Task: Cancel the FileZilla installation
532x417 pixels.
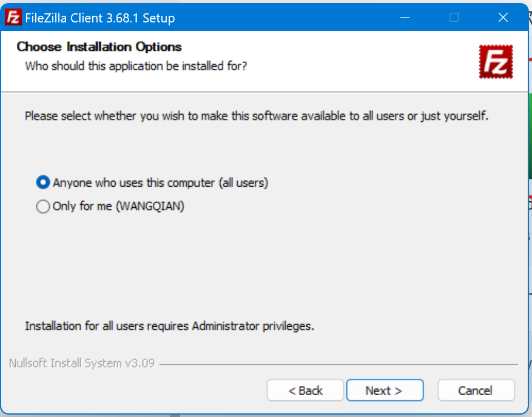Action: coord(476,390)
